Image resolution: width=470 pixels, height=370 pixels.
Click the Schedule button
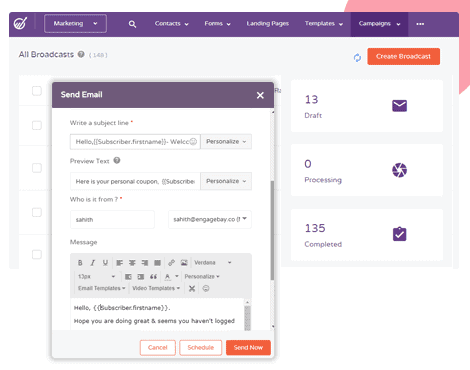[x=201, y=348]
